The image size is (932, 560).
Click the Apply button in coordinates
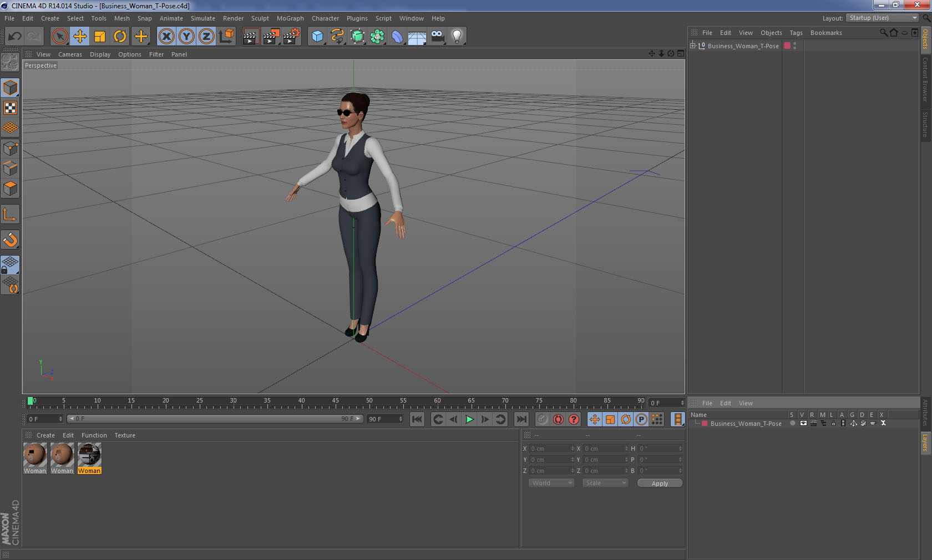tap(660, 483)
